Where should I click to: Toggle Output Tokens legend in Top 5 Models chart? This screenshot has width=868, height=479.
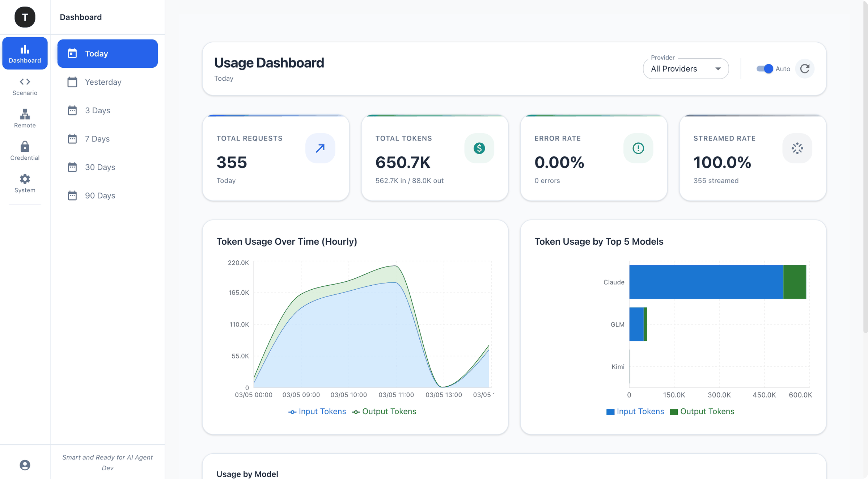[702, 411]
